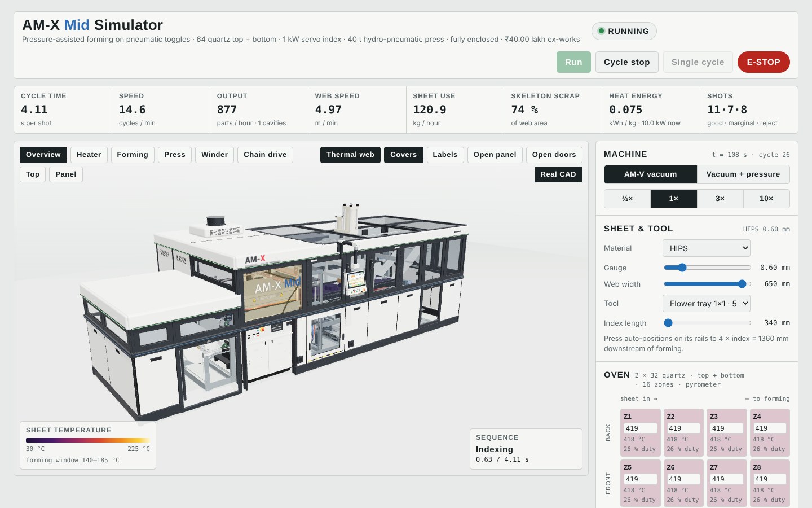Image resolution: width=812 pixels, height=508 pixels.
Task: Open the Tool dropdown showing Flower tray
Action: pos(707,304)
